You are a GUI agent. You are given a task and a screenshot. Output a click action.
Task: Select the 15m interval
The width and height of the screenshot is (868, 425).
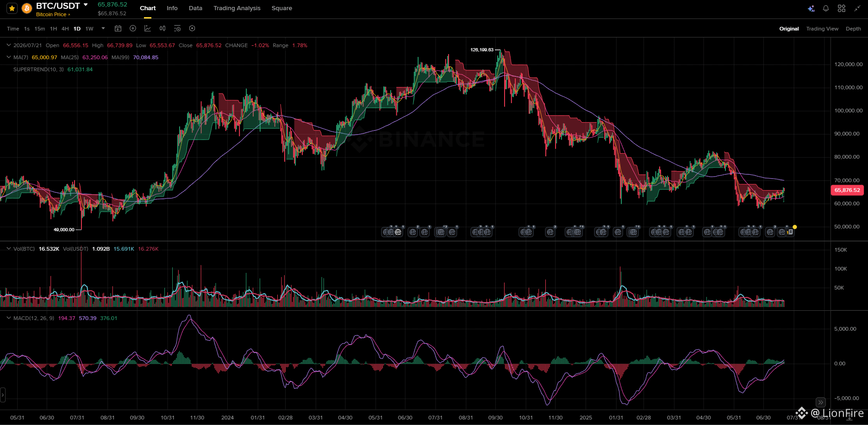pos(40,29)
